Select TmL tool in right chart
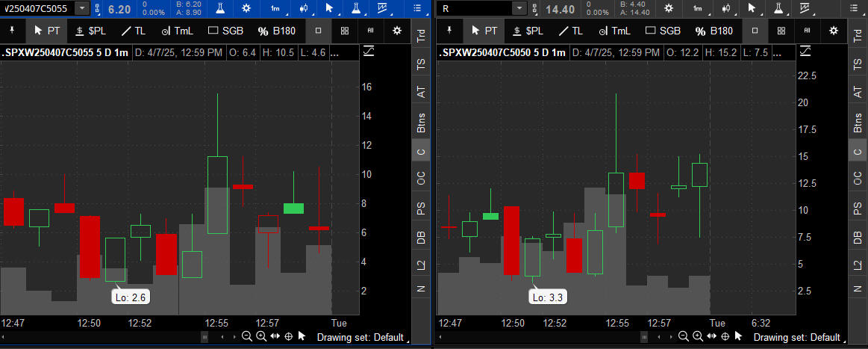 point(614,31)
